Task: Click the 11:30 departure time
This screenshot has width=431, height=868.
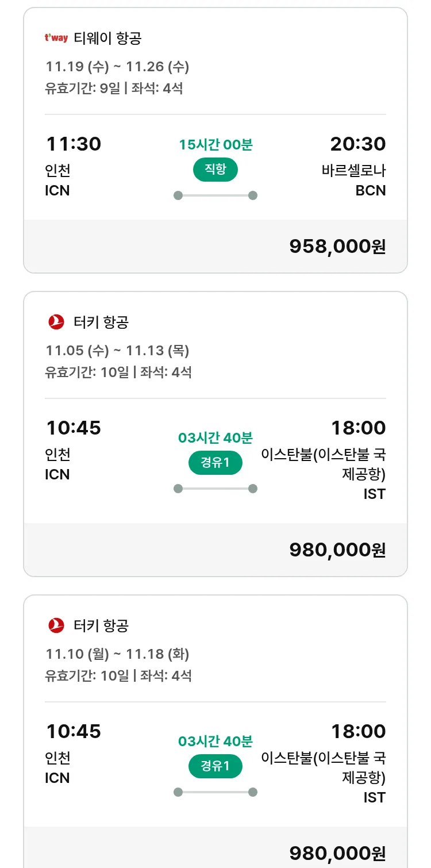Action: coord(74,144)
